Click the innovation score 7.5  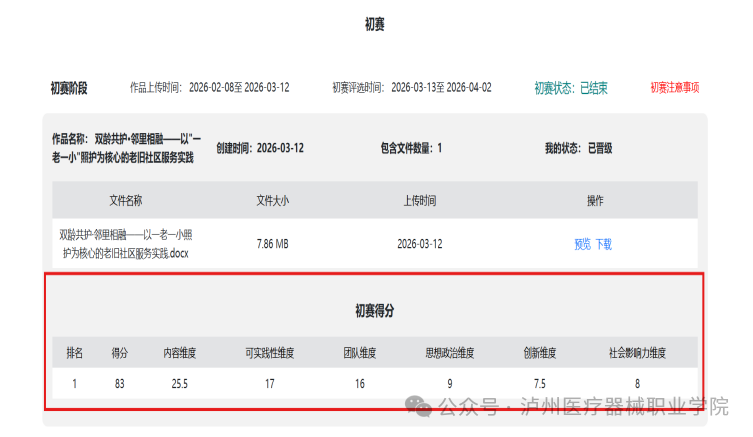(x=540, y=384)
